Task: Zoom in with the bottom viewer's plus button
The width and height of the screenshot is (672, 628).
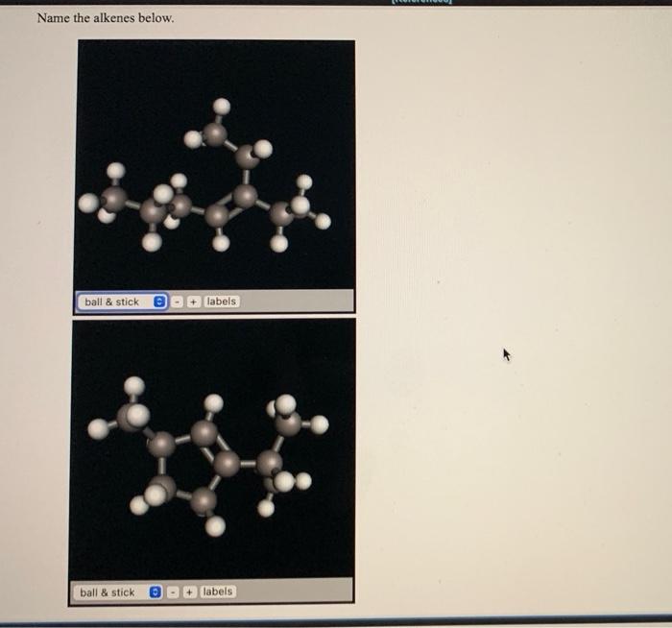Action: (189, 592)
